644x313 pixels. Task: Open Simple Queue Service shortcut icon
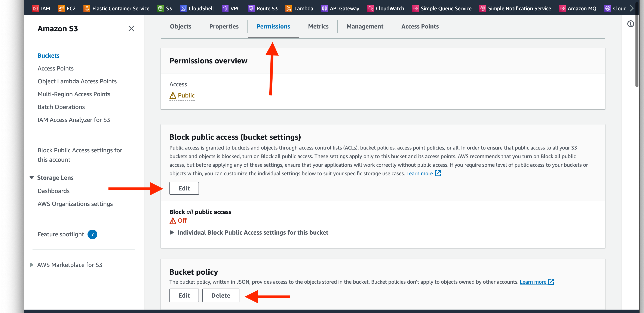tap(415, 9)
